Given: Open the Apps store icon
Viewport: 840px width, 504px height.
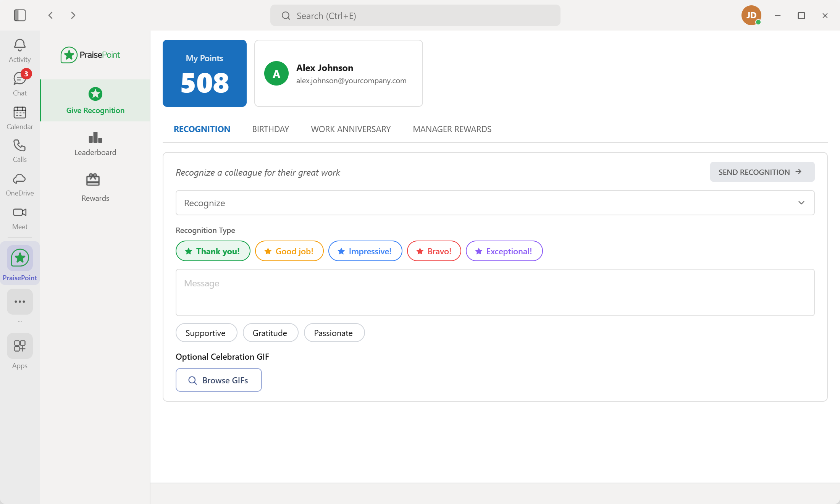Looking at the screenshot, I should [20, 346].
